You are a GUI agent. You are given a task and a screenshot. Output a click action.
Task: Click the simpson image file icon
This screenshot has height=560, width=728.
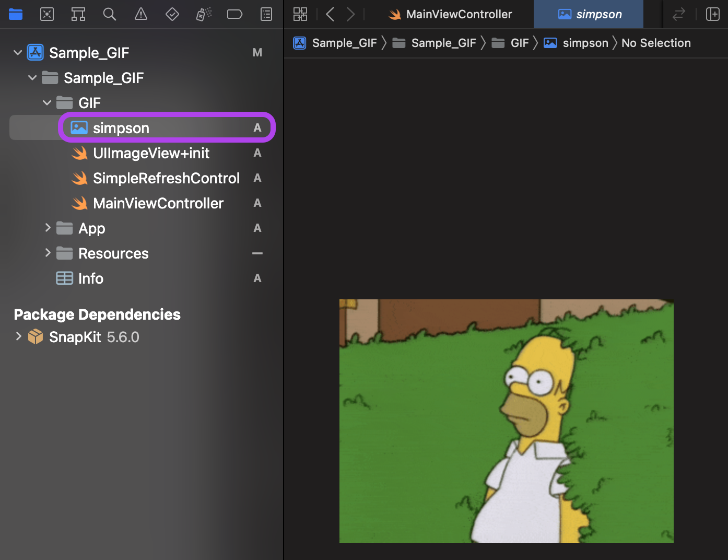tap(79, 127)
